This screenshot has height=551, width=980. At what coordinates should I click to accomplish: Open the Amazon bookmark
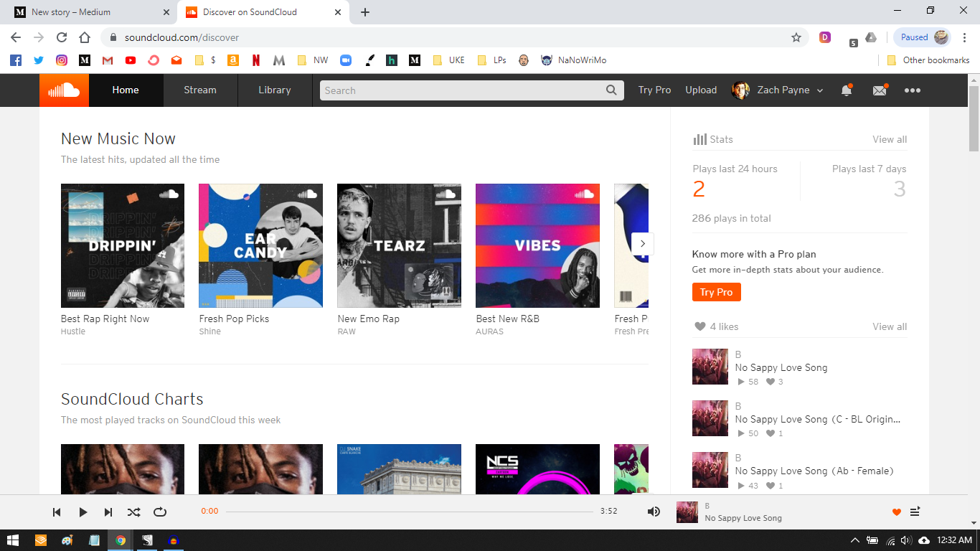click(x=232, y=60)
